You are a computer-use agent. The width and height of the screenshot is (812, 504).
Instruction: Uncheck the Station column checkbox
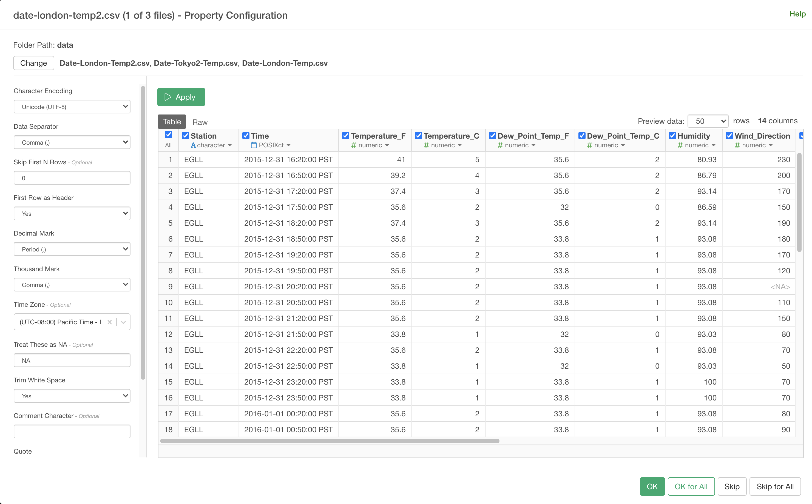click(186, 136)
